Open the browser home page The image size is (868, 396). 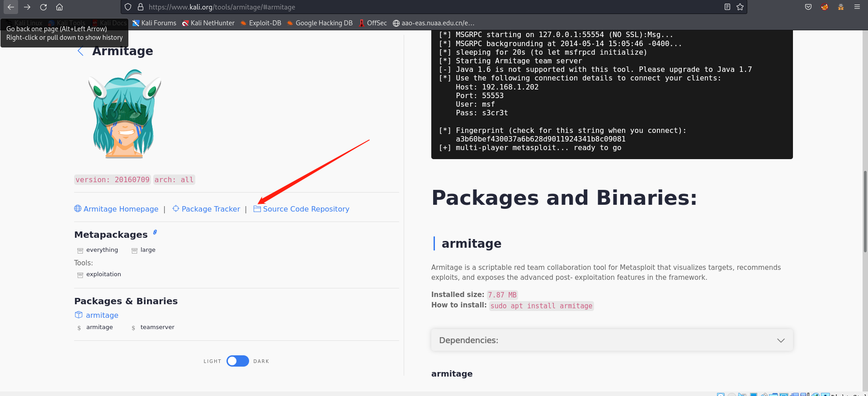59,7
